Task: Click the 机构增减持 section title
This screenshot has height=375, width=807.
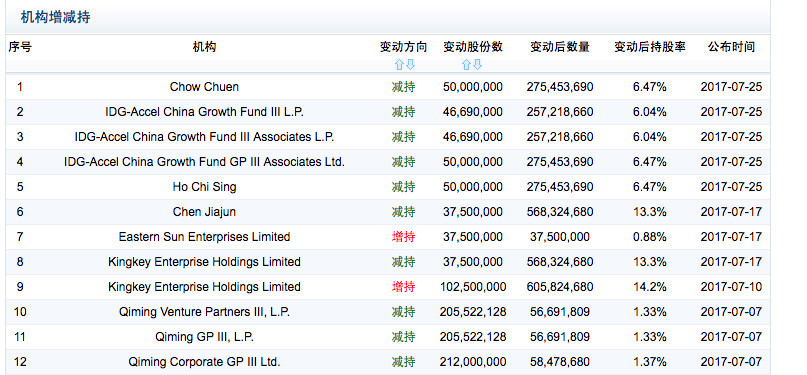Action: pyautogui.click(x=56, y=17)
